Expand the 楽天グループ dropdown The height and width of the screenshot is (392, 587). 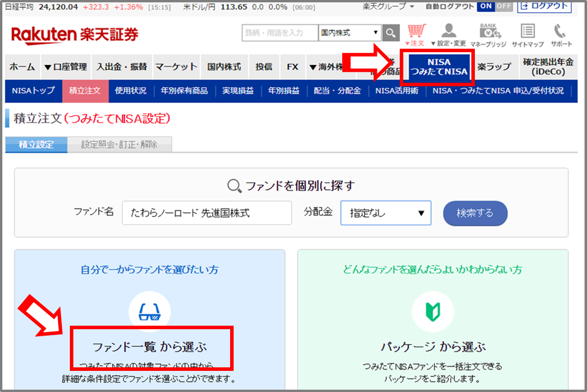tap(388, 6)
